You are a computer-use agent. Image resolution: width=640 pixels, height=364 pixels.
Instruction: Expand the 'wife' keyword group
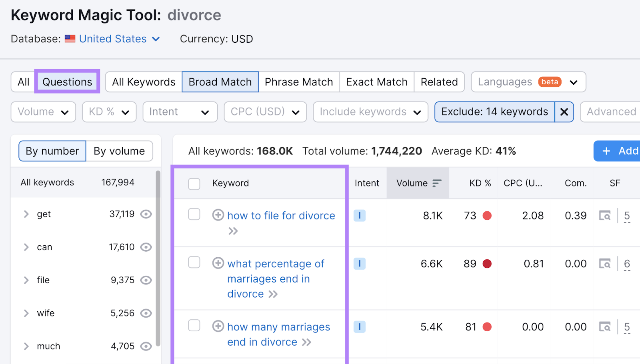[26, 313]
